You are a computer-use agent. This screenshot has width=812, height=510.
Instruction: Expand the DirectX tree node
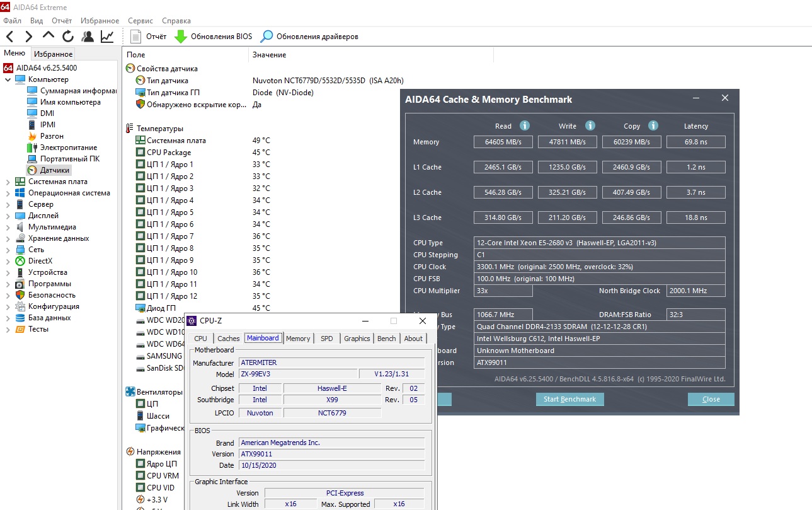tap(8, 261)
